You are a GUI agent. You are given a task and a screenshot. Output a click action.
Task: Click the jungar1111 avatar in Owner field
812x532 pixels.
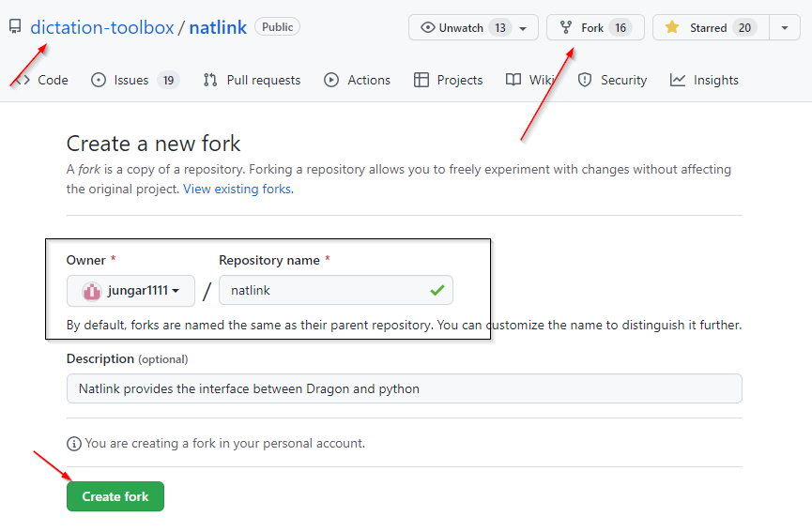92,291
